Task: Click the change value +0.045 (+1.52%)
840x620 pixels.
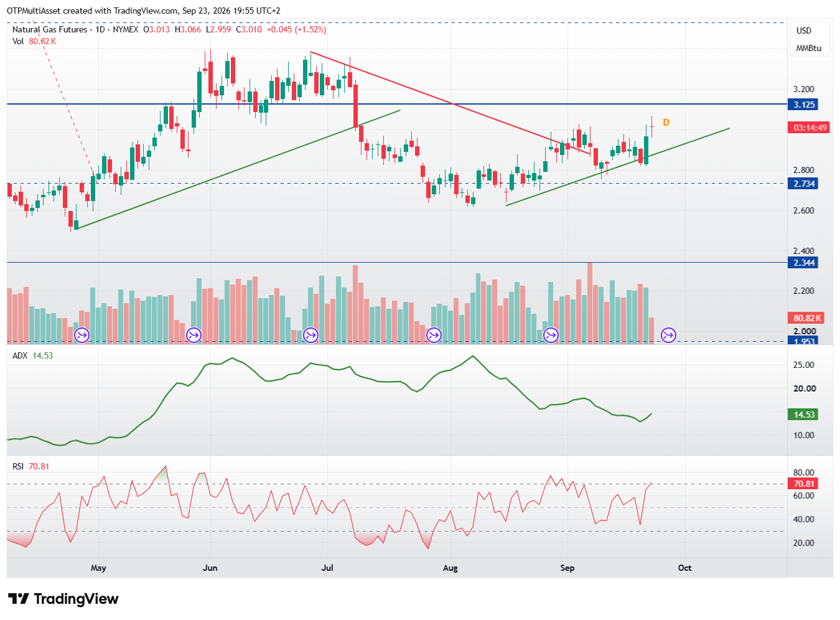Action: (x=297, y=29)
